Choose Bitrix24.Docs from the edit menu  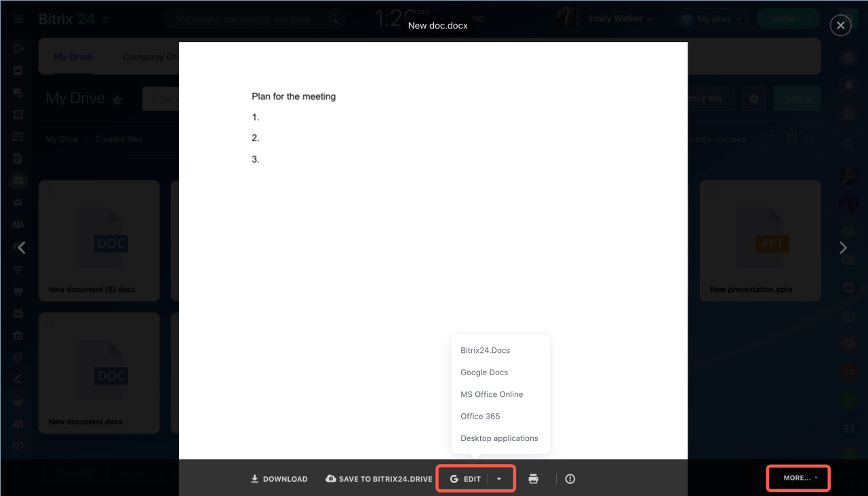pos(486,351)
